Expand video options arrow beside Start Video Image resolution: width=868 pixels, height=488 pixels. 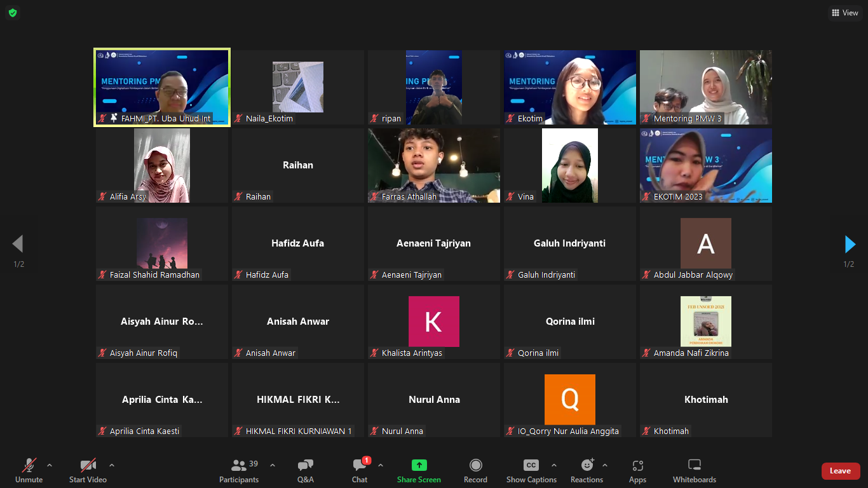[x=112, y=465]
